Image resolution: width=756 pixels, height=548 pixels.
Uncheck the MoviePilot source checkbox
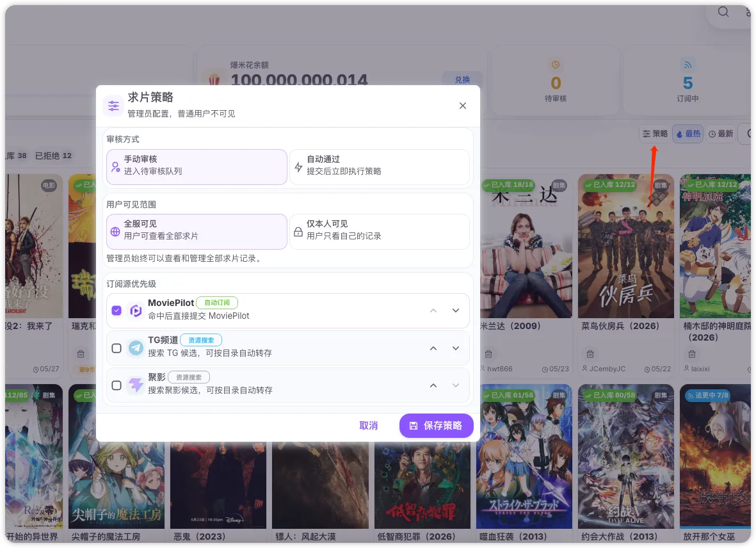click(117, 310)
